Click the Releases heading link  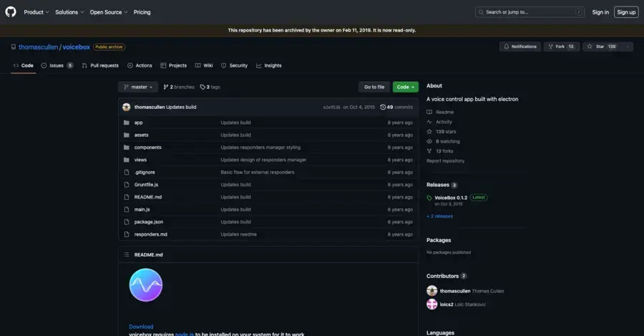coord(438,185)
